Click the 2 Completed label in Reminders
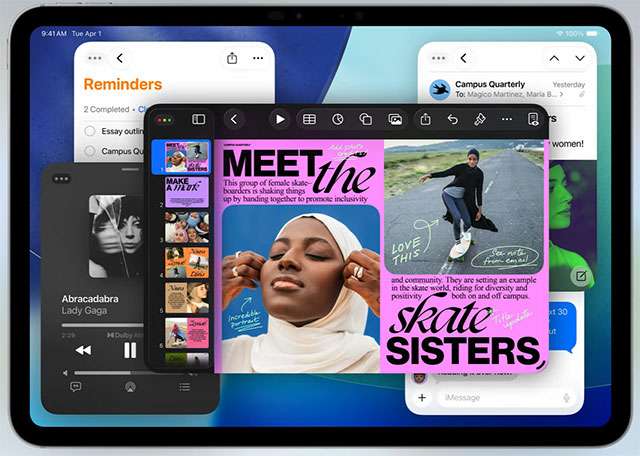Screen dimensions: 640x456 (x=106, y=109)
